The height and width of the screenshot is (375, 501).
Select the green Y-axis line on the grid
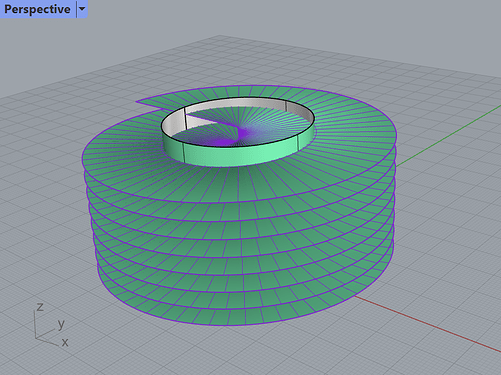448,135
